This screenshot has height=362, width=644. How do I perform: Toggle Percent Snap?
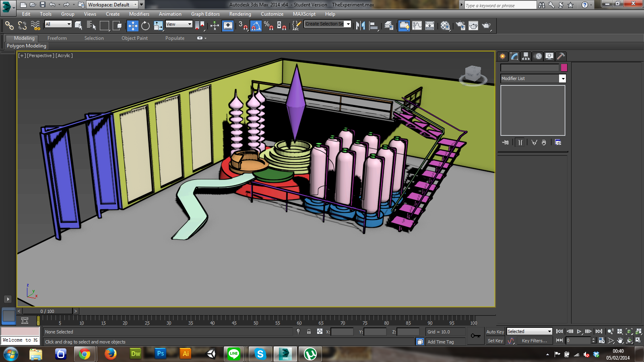[x=269, y=26]
